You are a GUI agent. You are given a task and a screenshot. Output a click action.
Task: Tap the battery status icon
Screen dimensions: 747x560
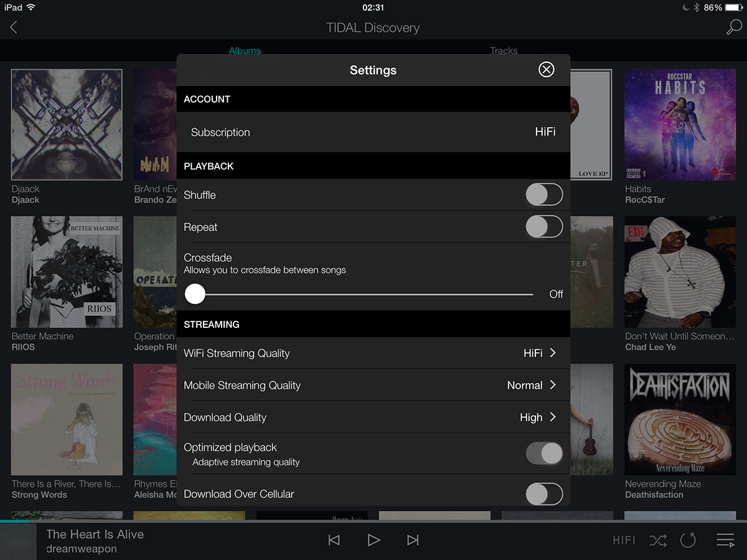click(733, 7)
